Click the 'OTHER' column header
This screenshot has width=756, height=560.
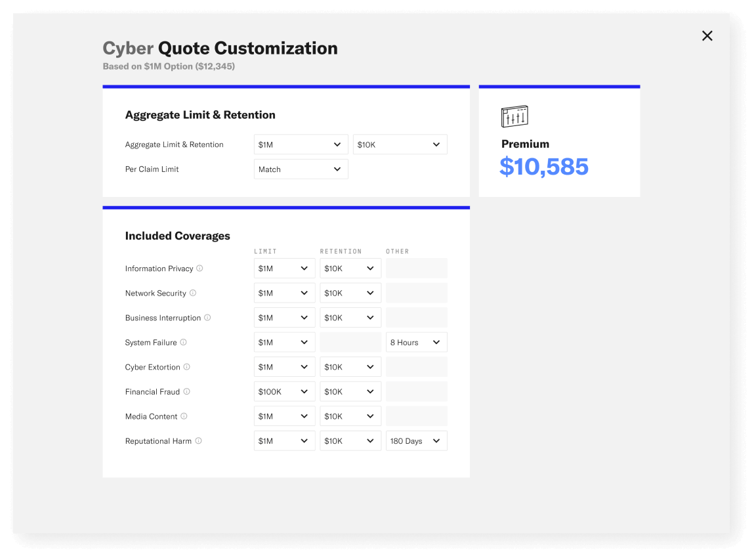pyautogui.click(x=397, y=251)
